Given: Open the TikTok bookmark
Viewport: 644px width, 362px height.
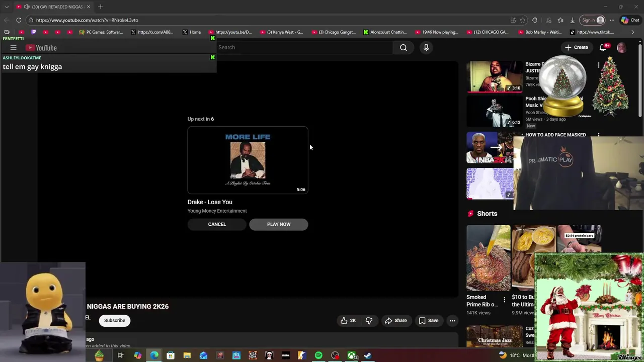Looking at the screenshot, I should pos(592,32).
